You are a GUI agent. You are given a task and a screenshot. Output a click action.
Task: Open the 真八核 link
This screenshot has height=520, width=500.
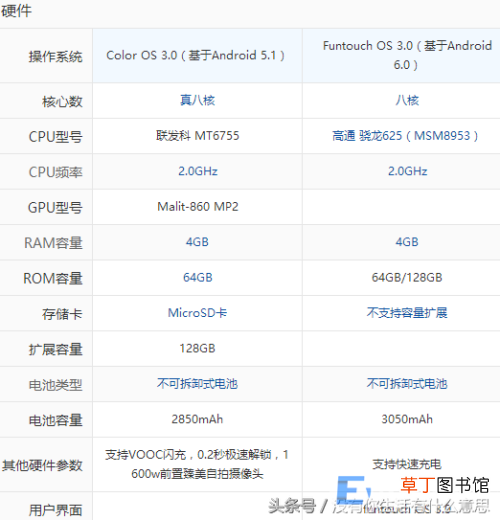click(197, 100)
